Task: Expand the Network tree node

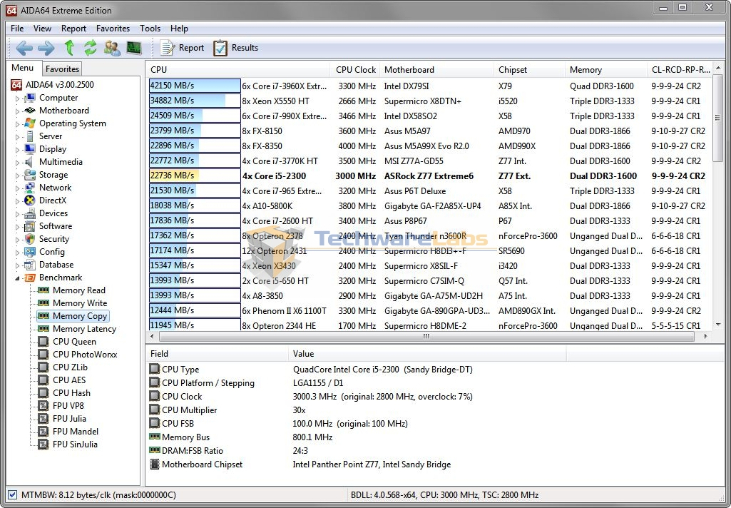Action: point(17,188)
